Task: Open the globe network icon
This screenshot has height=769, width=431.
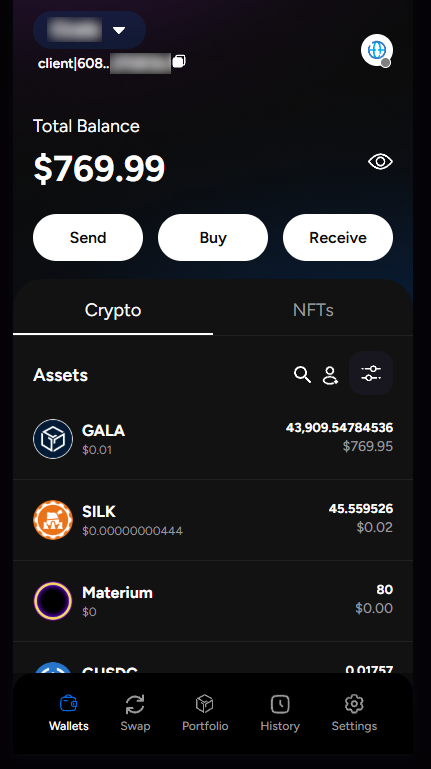Action: 377,50
